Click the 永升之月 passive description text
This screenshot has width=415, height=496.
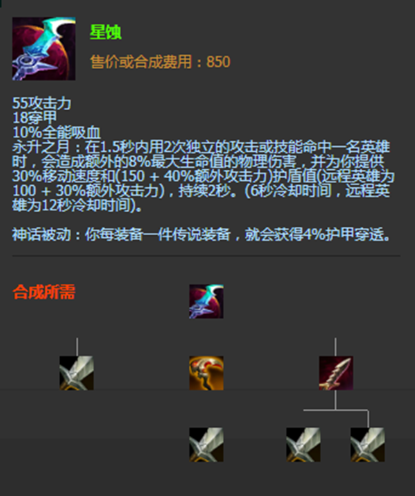click(203, 176)
